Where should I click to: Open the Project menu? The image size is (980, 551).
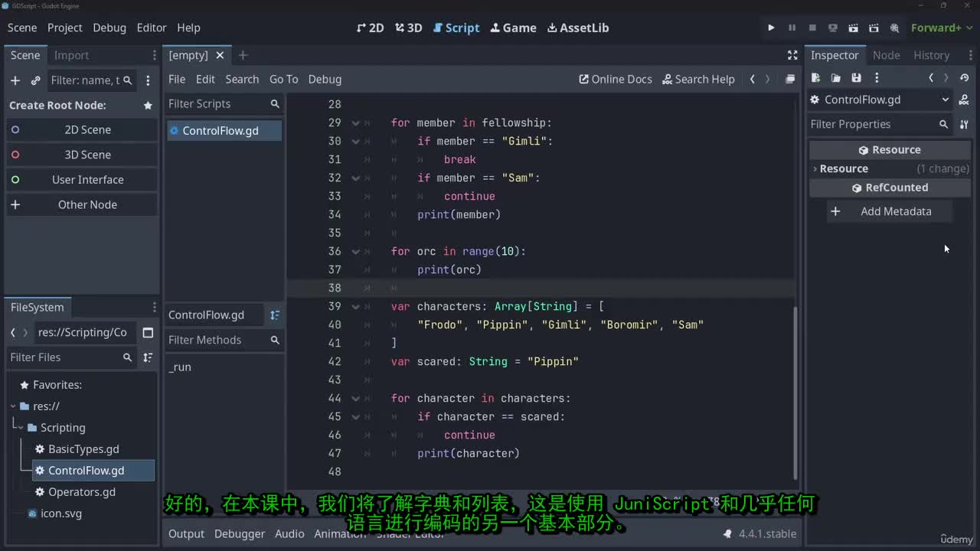point(64,28)
